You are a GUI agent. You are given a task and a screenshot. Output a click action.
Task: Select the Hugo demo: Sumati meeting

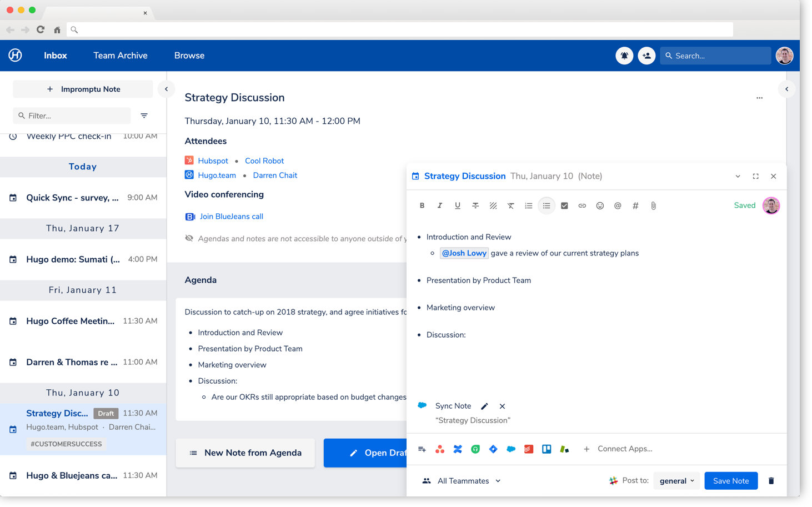(83, 259)
